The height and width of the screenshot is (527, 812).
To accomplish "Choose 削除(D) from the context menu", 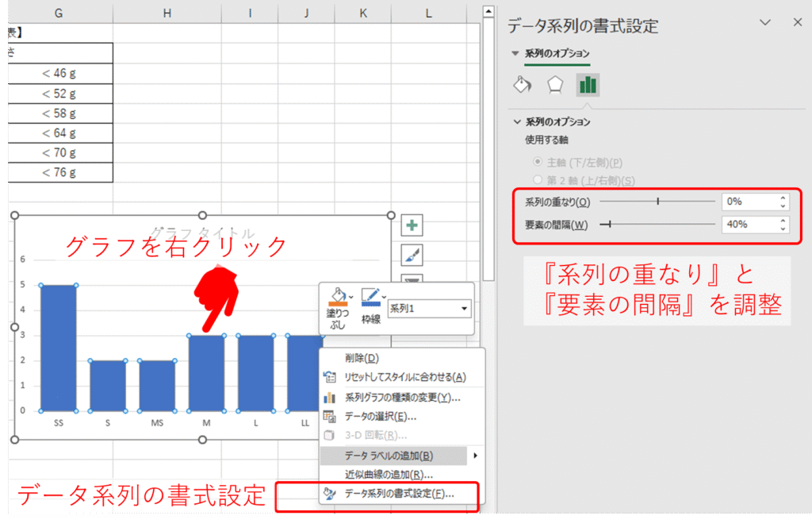I will [362, 359].
